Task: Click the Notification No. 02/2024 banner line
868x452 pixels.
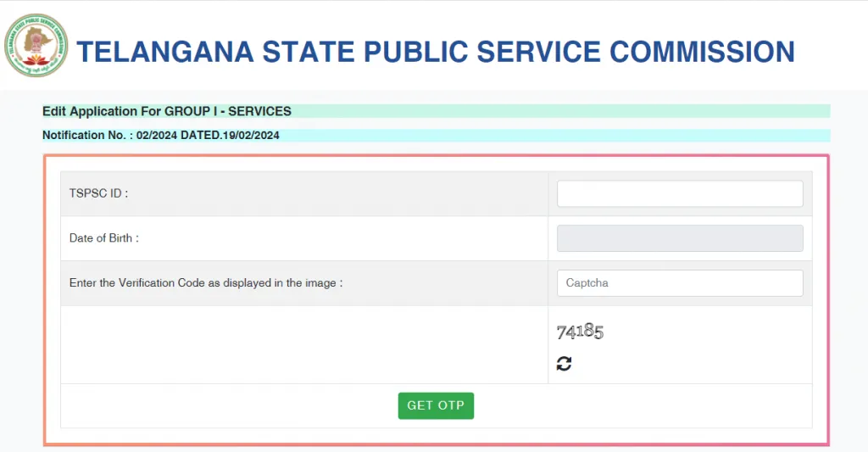Action: [x=160, y=135]
